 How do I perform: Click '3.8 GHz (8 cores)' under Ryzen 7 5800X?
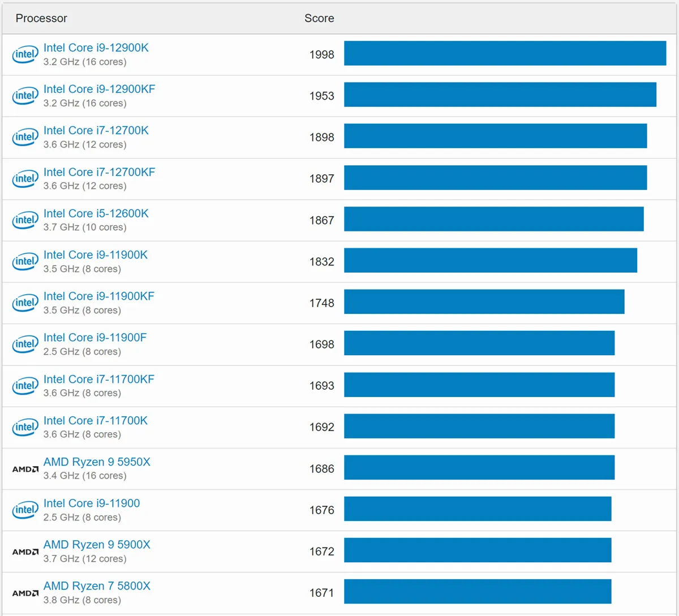pyautogui.click(x=82, y=600)
